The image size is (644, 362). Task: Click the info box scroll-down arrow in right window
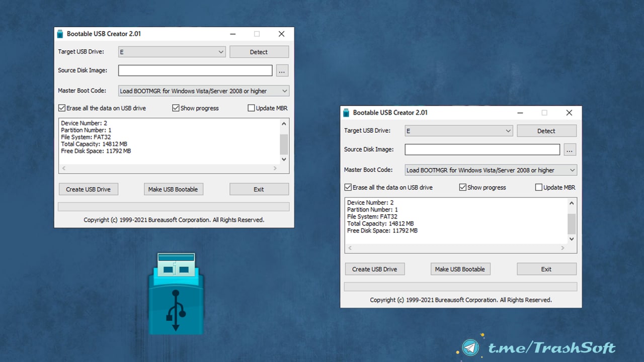tap(572, 239)
